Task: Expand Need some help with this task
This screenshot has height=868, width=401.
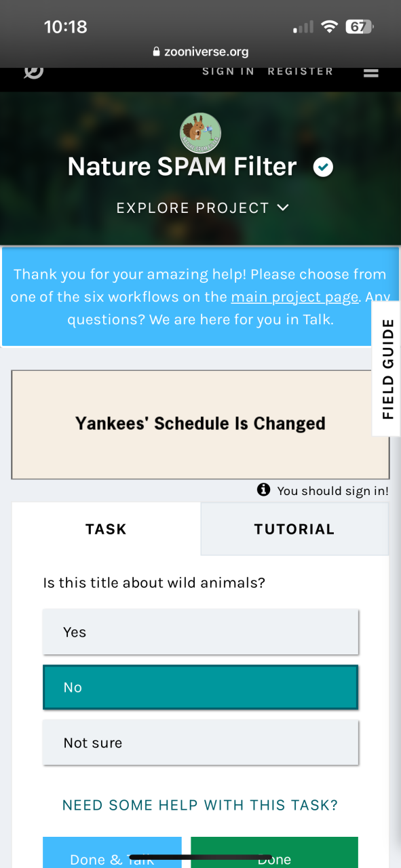Action: click(200, 806)
